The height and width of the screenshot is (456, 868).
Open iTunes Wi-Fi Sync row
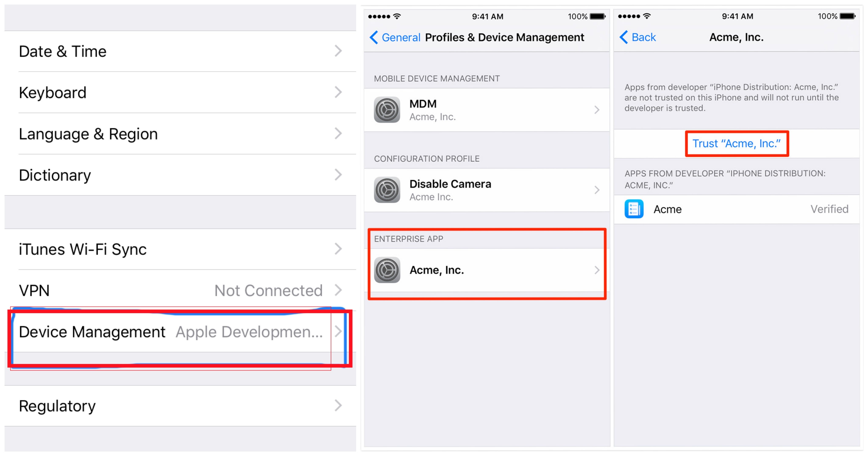coord(180,249)
